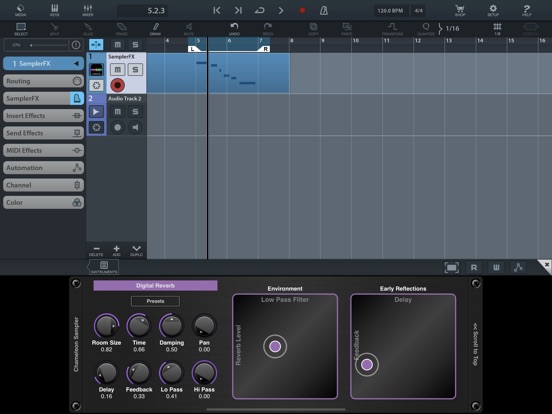Open the SamplerFX track instrument icon
552x414 pixels.
pyautogui.click(x=96, y=69)
